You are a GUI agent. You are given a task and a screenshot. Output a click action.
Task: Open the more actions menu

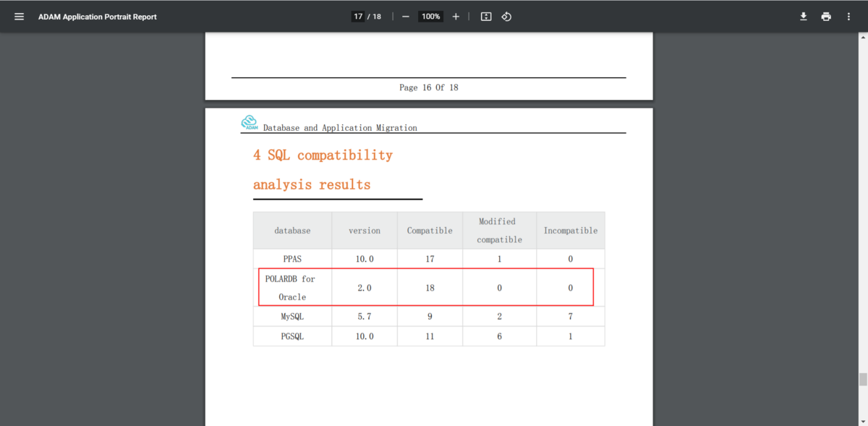[848, 17]
